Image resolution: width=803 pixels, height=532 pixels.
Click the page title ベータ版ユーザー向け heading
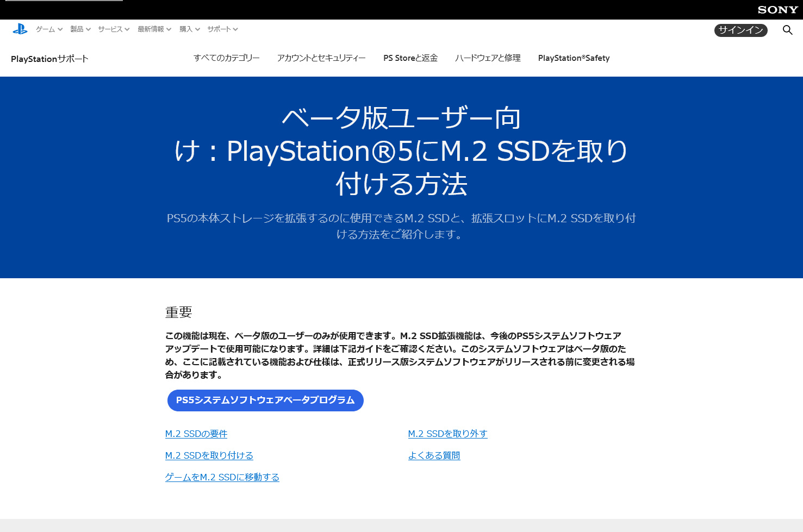click(x=401, y=151)
